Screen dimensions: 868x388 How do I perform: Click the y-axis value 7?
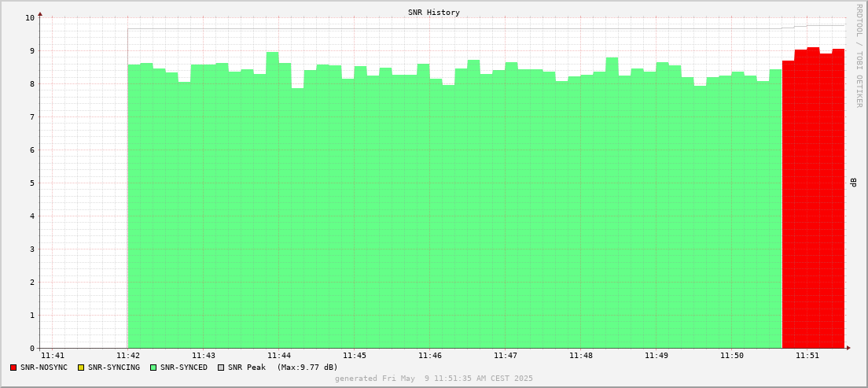(32, 117)
